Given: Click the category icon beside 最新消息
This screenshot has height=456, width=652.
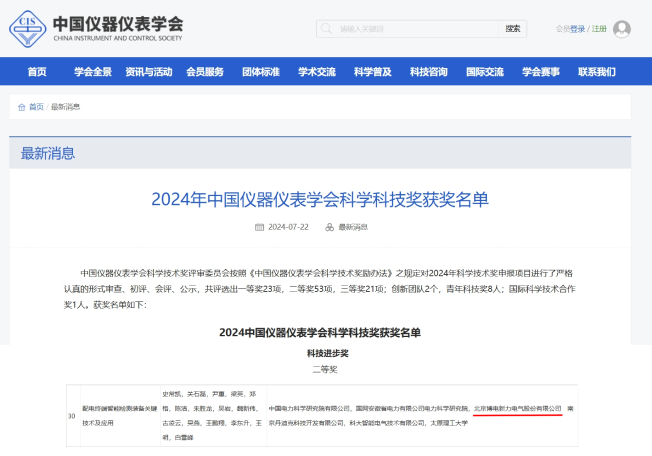Looking at the screenshot, I should [330, 227].
